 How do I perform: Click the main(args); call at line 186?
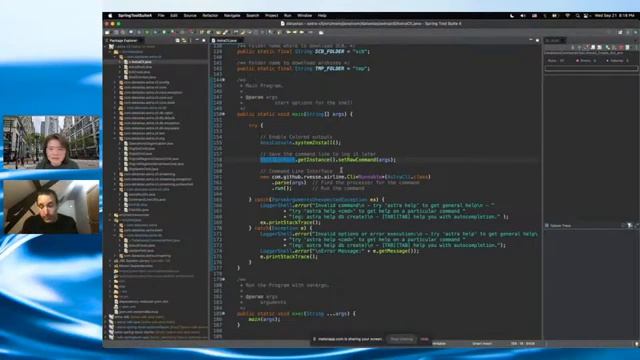(264, 319)
